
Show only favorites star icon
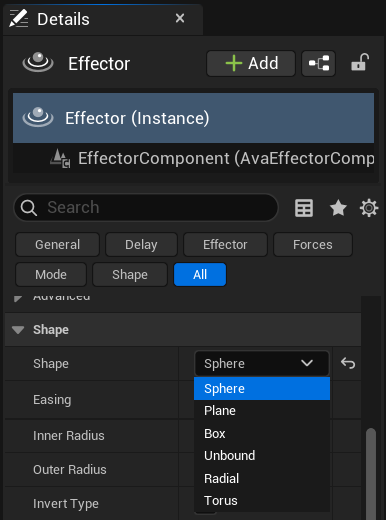(x=338, y=208)
